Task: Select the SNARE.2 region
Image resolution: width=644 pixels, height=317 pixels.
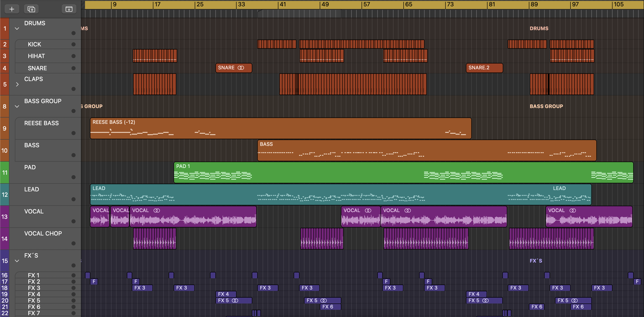Action: pos(485,68)
